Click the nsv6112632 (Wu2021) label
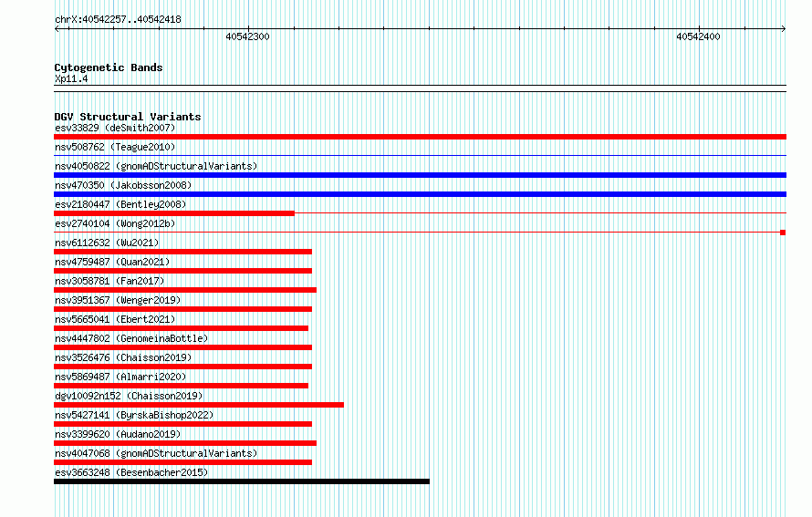The width and height of the screenshot is (812, 517). tap(107, 243)
